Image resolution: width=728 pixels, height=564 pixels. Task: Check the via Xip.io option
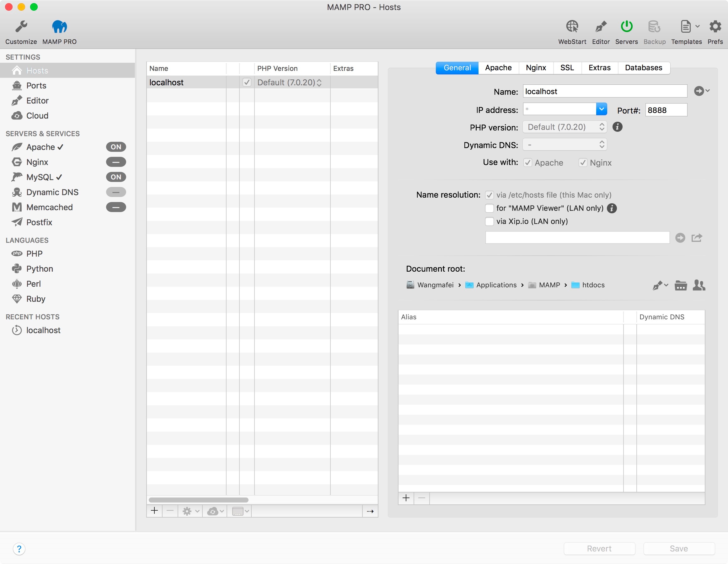(x=489, y=221)
